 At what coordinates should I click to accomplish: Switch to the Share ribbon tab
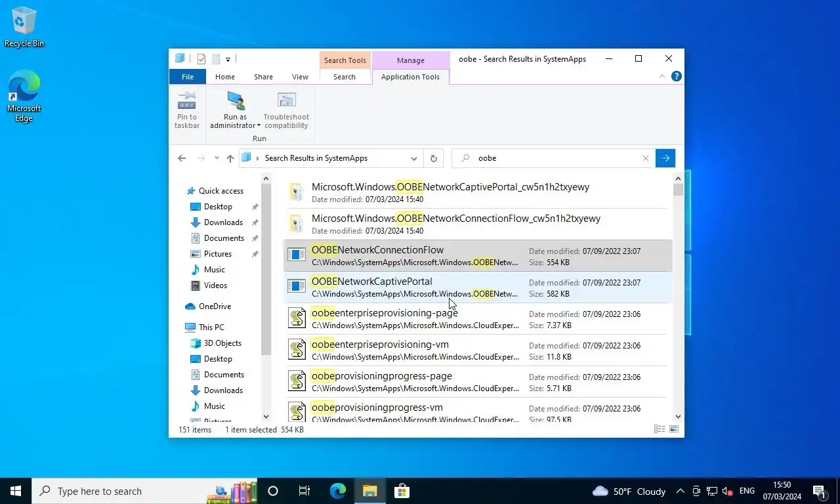click(x=263, y=77)
